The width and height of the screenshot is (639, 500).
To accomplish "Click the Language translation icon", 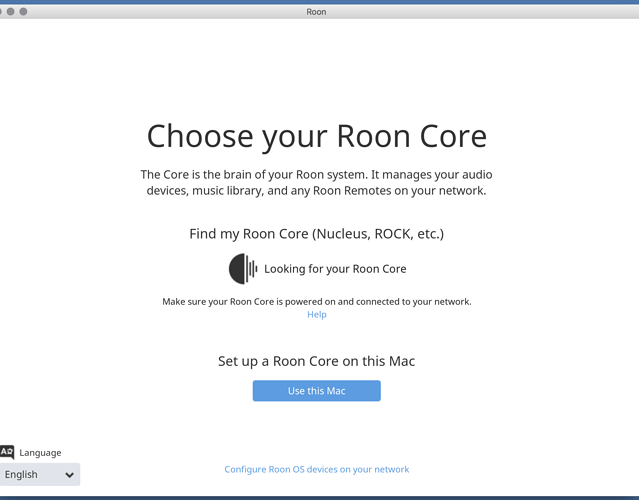I will click(7, 452).
